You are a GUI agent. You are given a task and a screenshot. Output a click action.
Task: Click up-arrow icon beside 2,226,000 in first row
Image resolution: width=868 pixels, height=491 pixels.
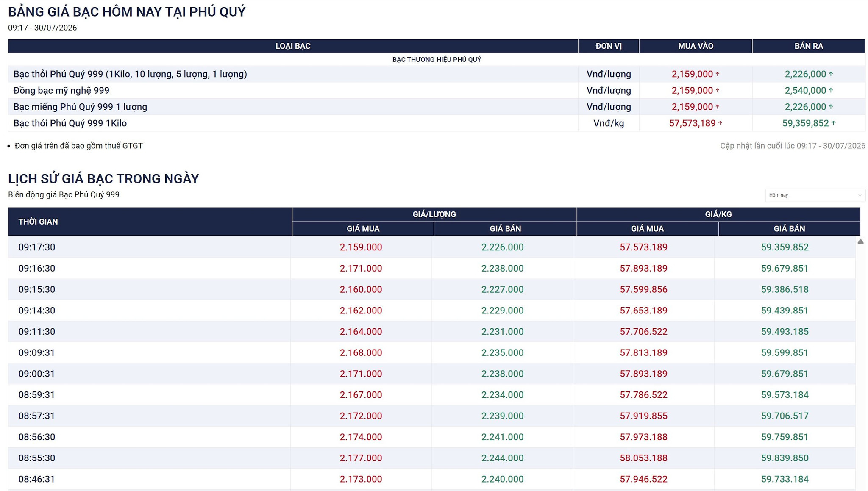(831, 74)
